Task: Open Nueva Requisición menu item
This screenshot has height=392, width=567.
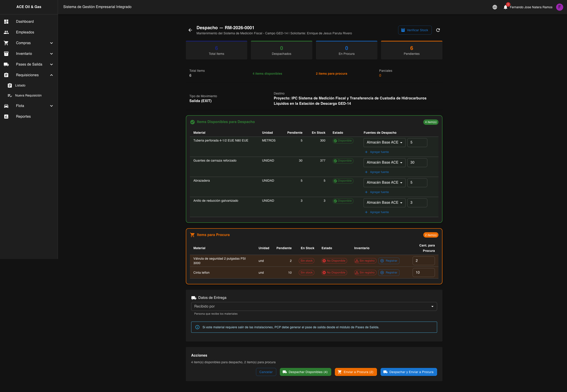Action: tap(28, 96)
